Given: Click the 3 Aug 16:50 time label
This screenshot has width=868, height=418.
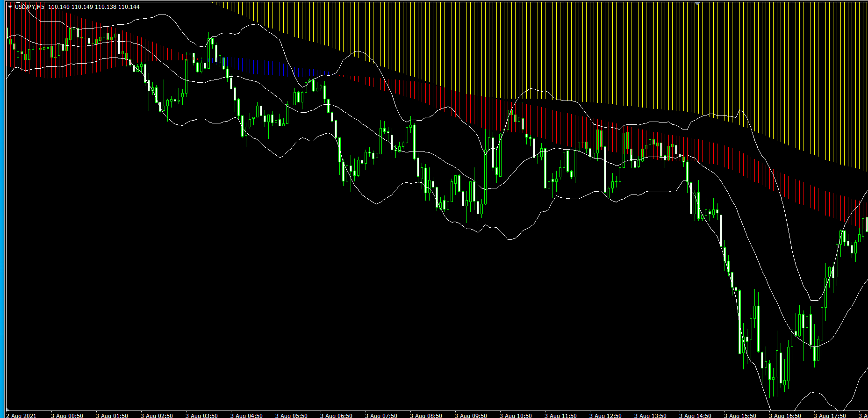Looking at the screenshot, I should click(785, 415).
